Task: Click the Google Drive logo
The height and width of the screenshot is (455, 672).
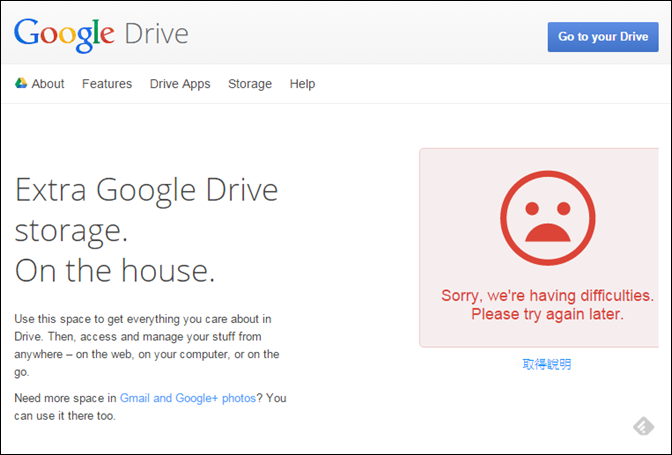Action: [x=102, y=35]
